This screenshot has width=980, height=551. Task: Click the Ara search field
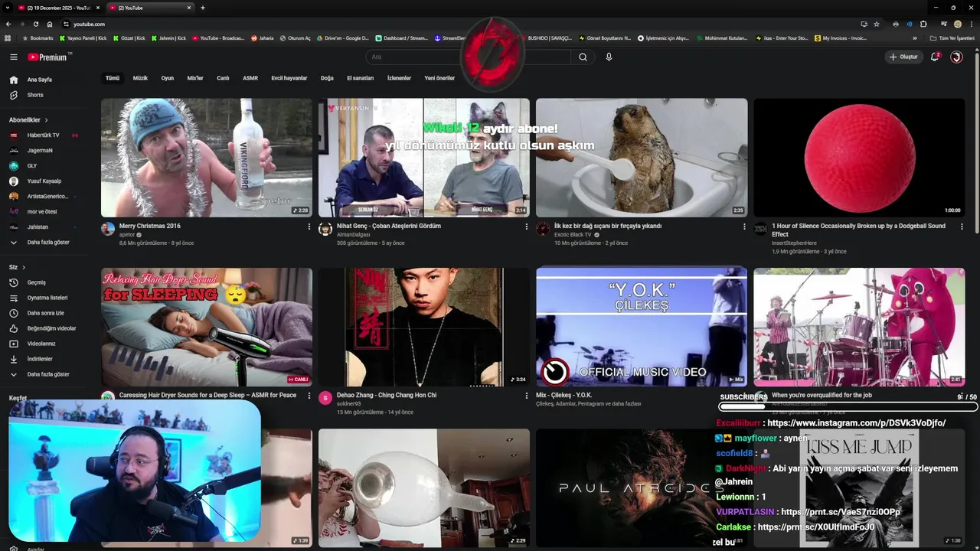[469, 57]
